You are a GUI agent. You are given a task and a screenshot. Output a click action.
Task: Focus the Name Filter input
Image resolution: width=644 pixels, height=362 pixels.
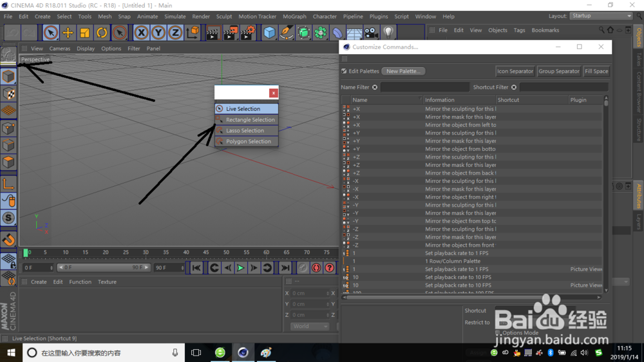point(424,87)
